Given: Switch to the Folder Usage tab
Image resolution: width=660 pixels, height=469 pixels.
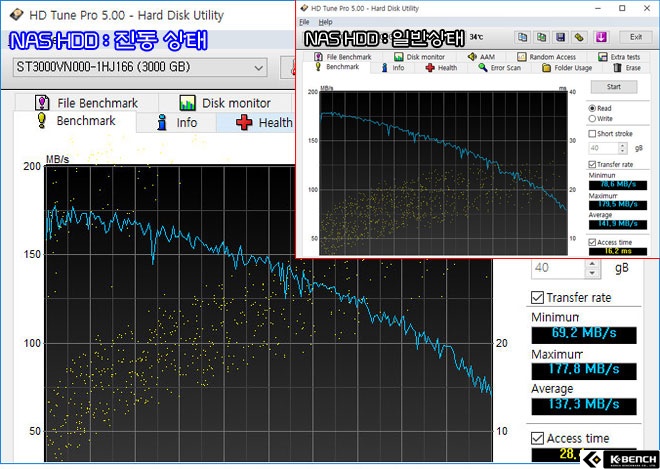Looking at the screenshot, I should 567,68.
